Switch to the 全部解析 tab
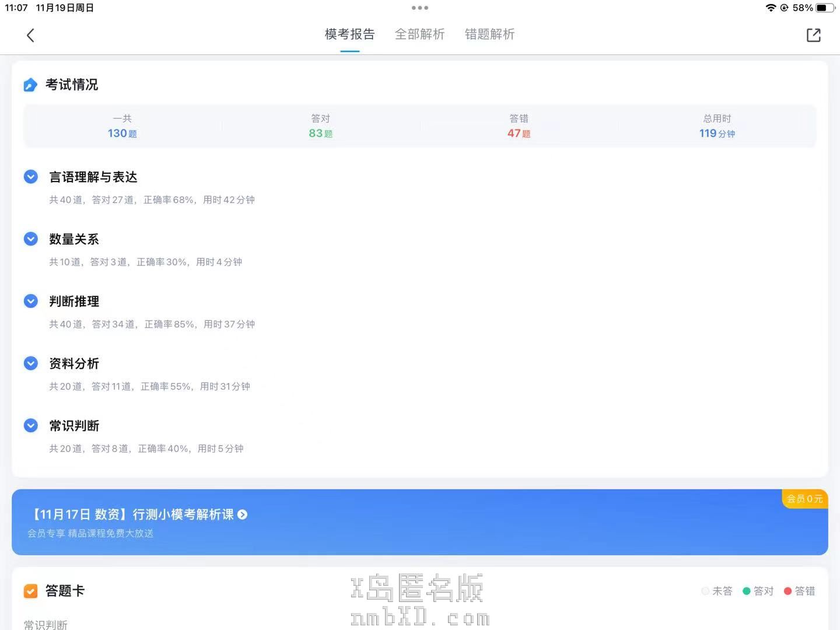 tap(419, 34)
